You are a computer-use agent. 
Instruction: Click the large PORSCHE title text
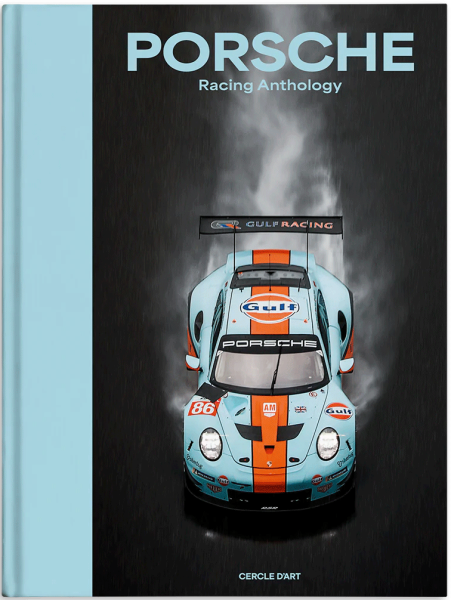point(270,52)
